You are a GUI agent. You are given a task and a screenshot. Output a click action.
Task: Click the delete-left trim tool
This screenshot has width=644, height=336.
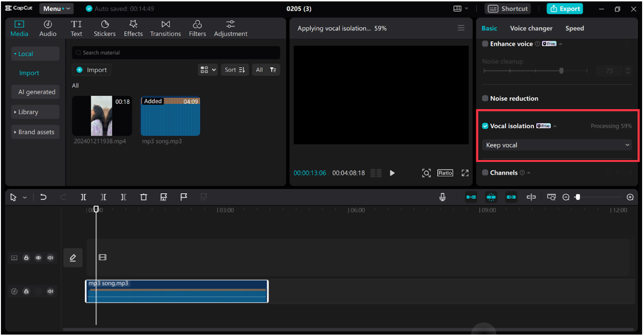(x=103, y=197)
